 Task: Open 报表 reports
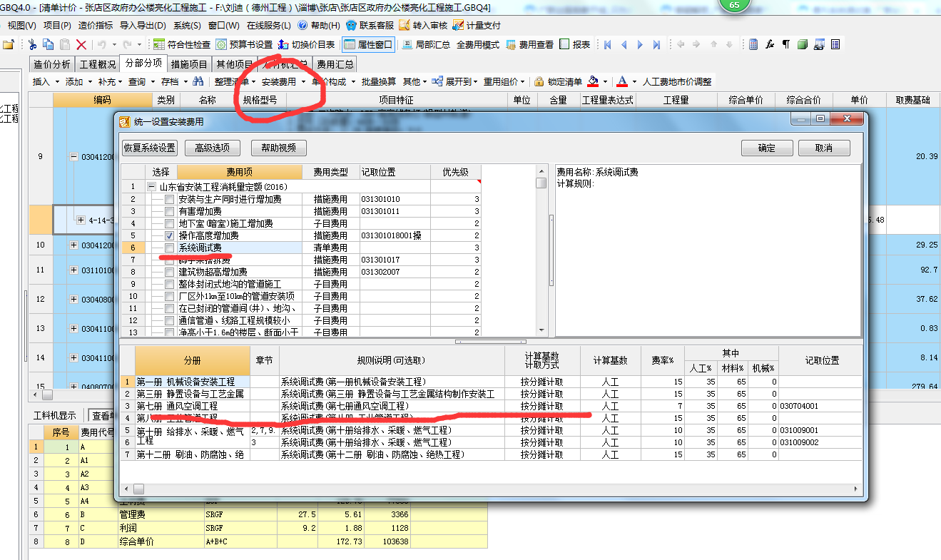coord(575,44)
